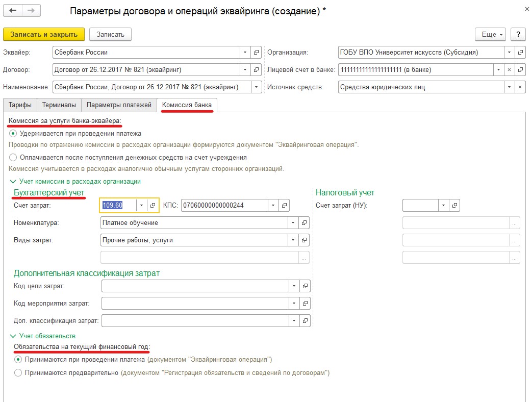Open the Договор record via open icon
This screenshot has height=402, width=532.
point(256,69)
